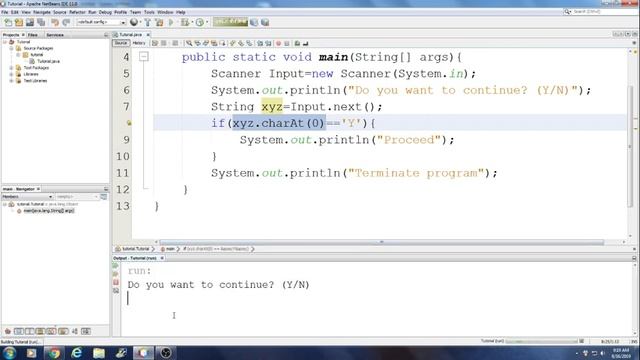The width and height of the screenshot is (640, 360).
Task: Click the Profile Project clock icon
Action: [200, 22]
